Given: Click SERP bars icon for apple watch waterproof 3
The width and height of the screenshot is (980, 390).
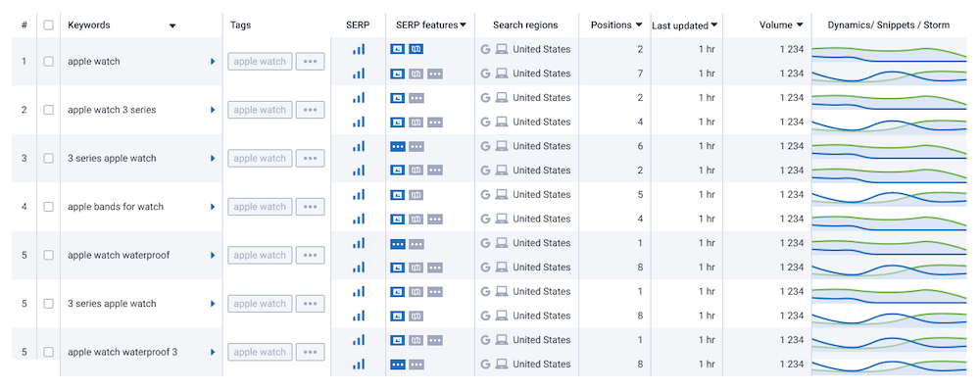Looking at the screenshot, I should pyautogui.click(x=358, y=340).
